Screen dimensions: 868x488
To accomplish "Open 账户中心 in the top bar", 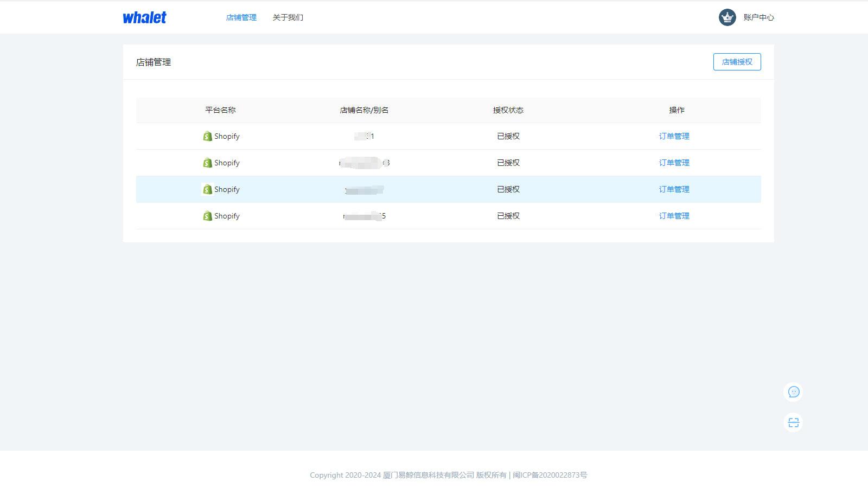I will pos(758,17).
